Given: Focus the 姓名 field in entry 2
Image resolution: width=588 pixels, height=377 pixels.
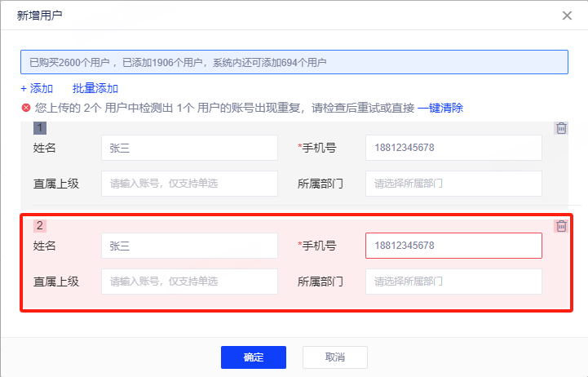Looking at the screenshot, I should pyautogui.click(x=189, y=246).
